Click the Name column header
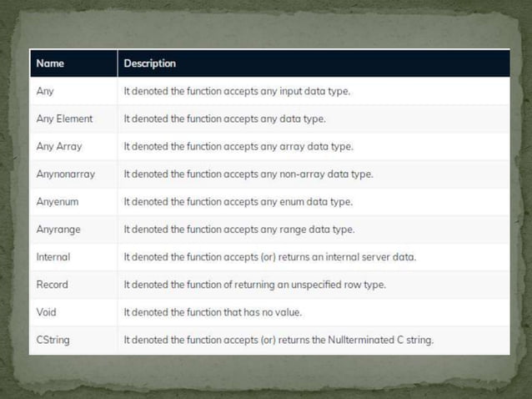Image resolution: width=532 pixels, height=399 pixels. point(73,63)
